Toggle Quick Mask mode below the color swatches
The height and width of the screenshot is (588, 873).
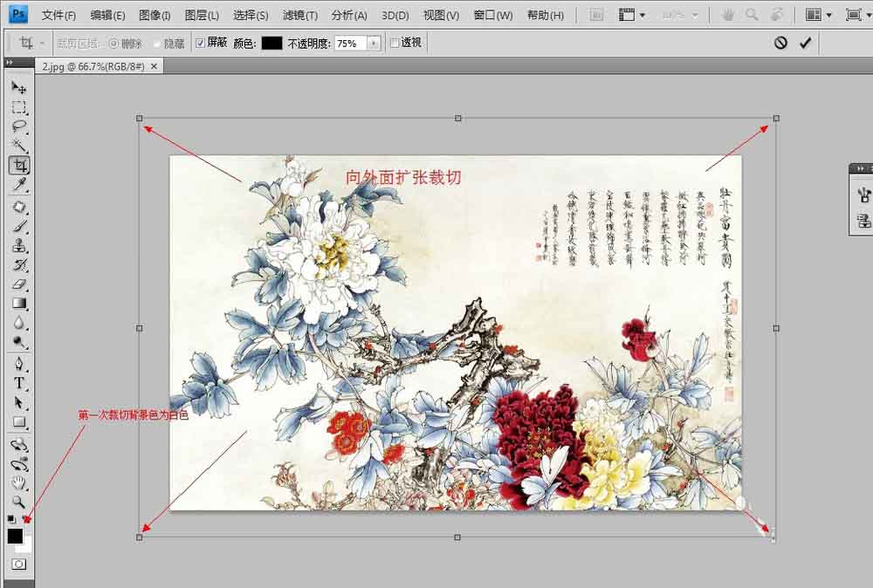pos(19,563)
